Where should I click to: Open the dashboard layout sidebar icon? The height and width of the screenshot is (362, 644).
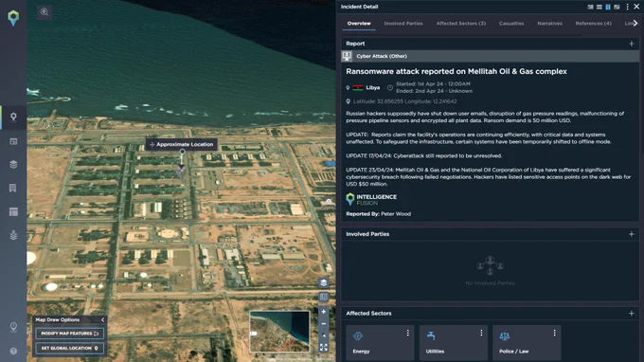point(13,211)
